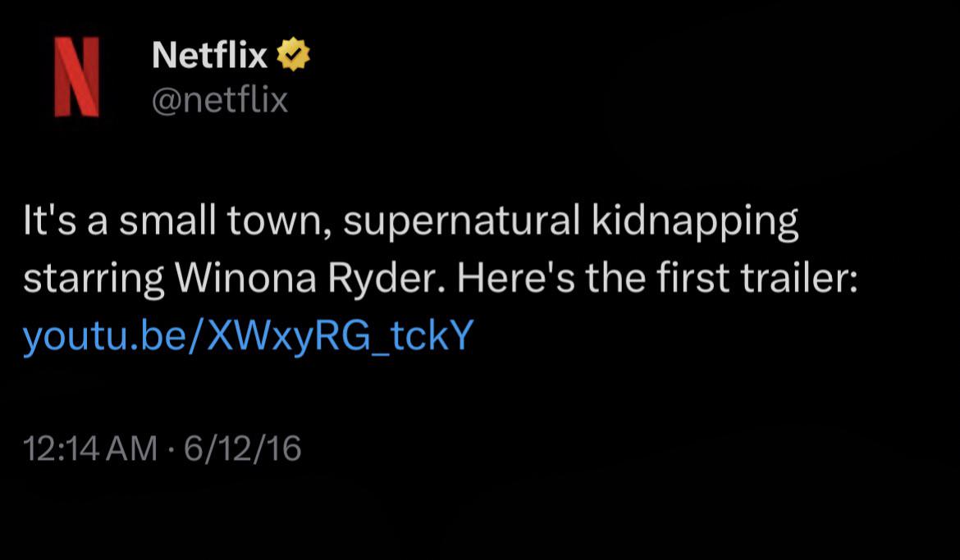Open the Netflix display name
The height and width of the screenshot is (560, 960).
click(210, 56)
